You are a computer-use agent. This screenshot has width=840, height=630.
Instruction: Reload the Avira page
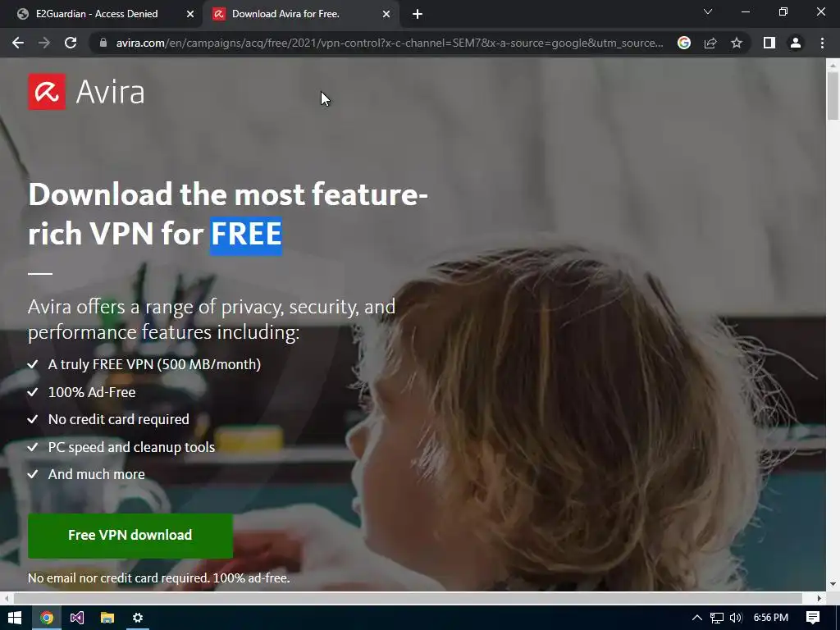pyautogui.click(x=71, y=43)
